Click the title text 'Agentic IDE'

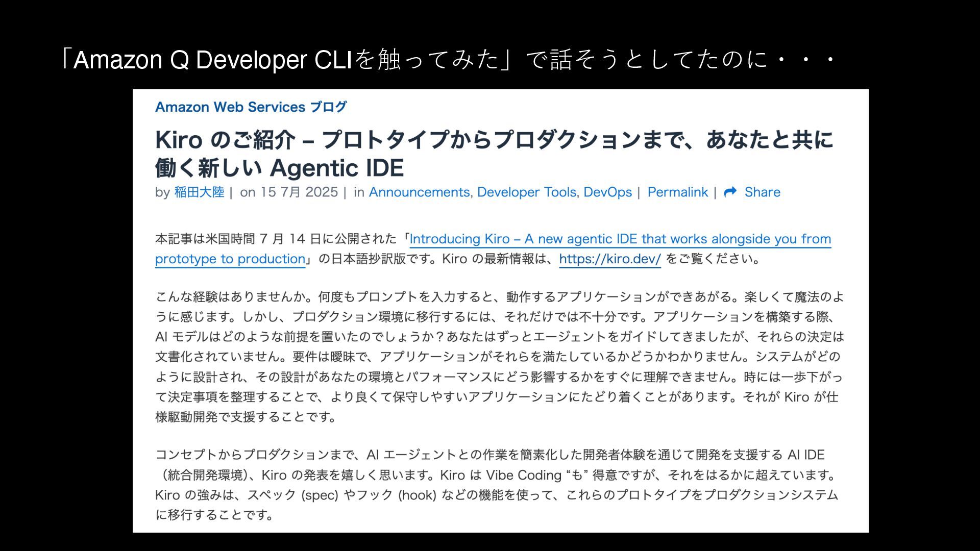click(x=336, y=168)
